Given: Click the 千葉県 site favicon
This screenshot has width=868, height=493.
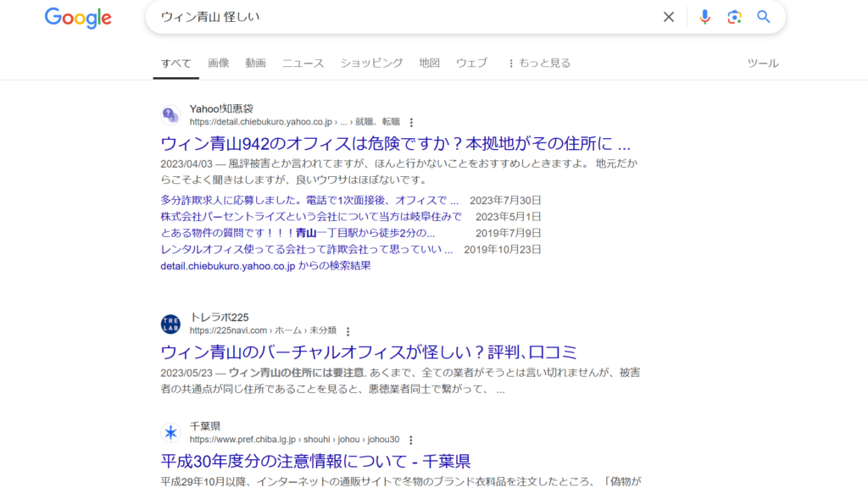Looking at the screenshot, I should tap(170, 433).
